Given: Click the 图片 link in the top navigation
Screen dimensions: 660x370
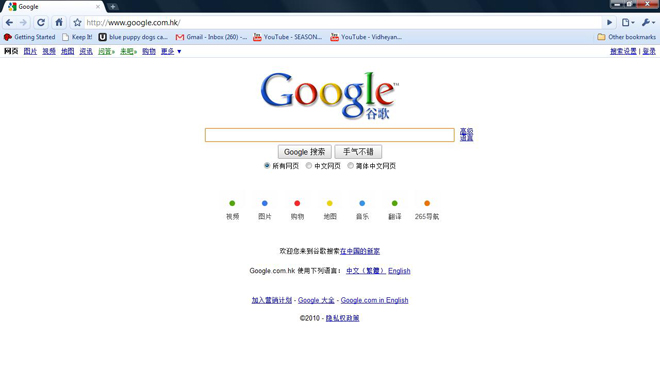Looking at the screenshot, I should [x=30, y=51].
